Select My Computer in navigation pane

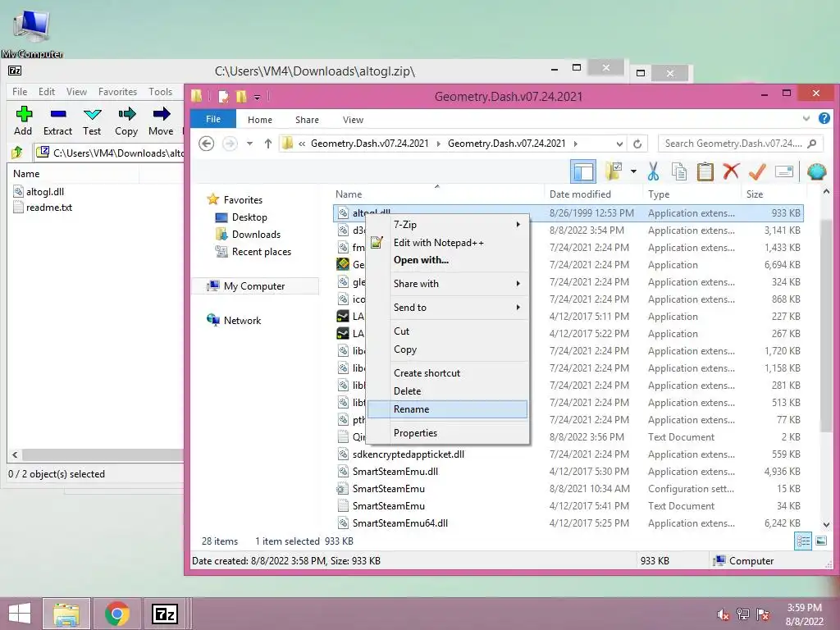(x=254, y=286)
